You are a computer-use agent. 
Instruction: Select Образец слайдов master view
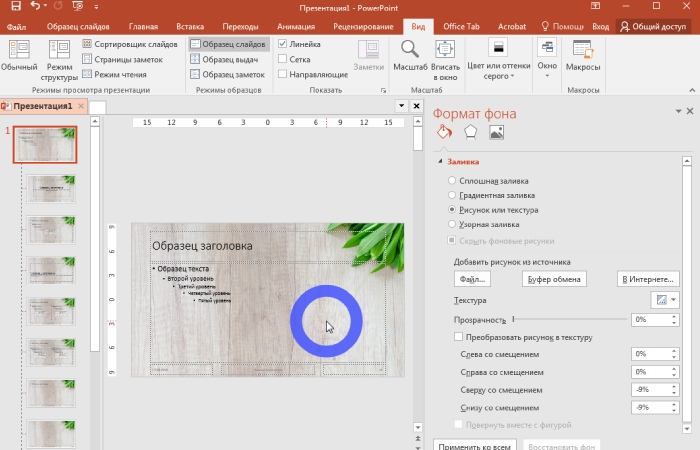click(228, 44)
